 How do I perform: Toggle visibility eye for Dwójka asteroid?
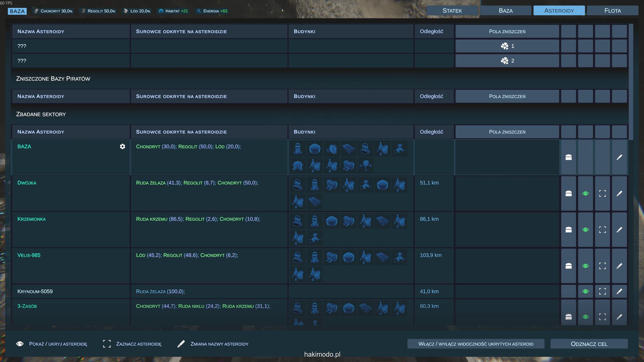pos(585,193)
